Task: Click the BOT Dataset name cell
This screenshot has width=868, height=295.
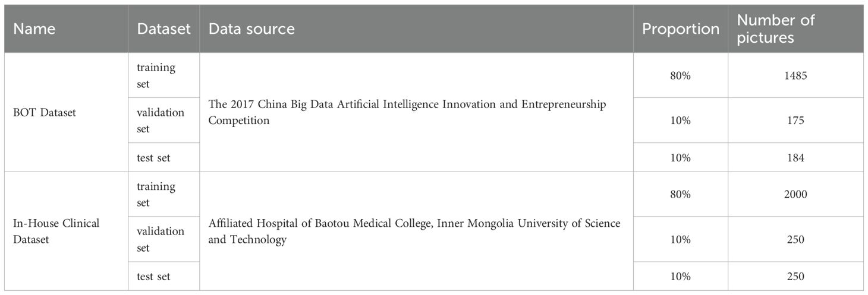Action: coord(45,112)
